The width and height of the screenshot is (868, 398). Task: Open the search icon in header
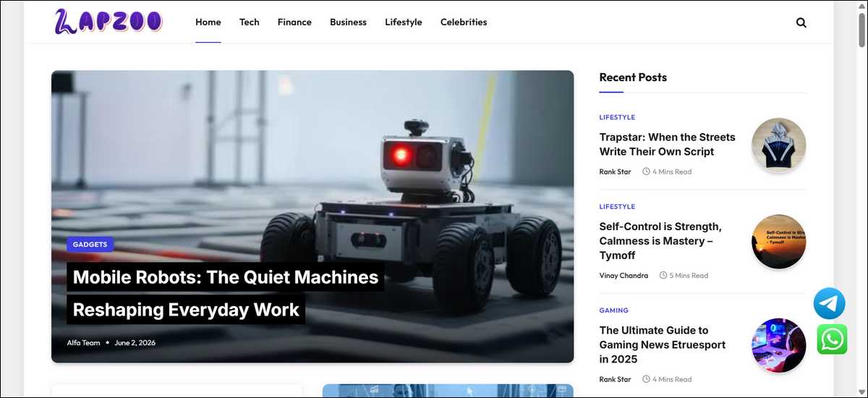tap(801, 22)
